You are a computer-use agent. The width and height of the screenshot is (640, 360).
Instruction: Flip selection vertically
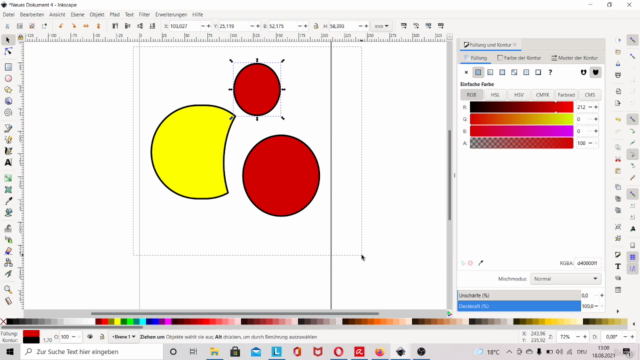click(98, 26)
